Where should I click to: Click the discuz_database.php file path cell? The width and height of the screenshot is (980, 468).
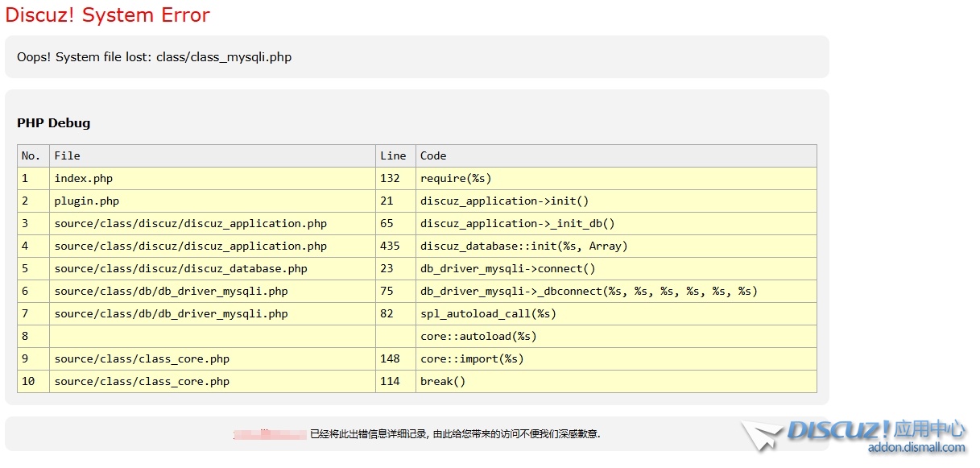[x=180, y=268]
